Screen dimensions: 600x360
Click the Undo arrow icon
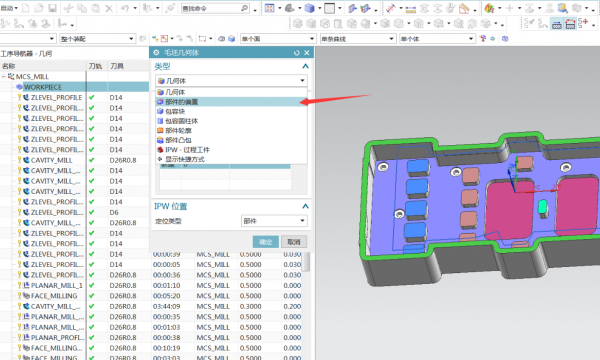click(125, 8)
